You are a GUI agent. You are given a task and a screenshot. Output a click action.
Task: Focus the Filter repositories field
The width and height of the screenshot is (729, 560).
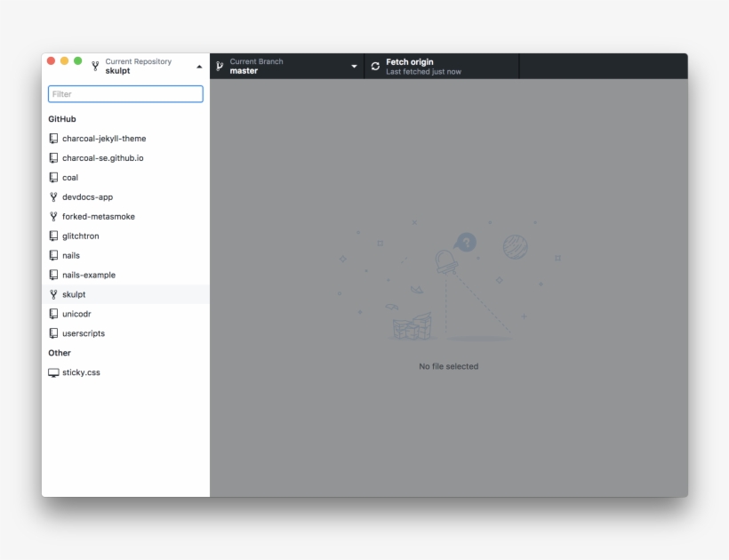click(125, 94)
